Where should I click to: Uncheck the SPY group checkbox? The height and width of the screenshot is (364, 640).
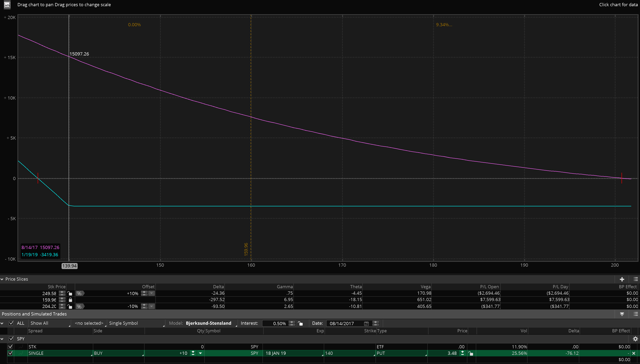(x=11, y=339)
